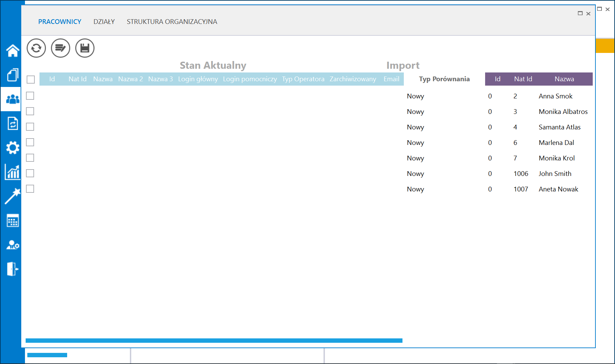Click the Nazwa 3 column header
The height and width of the screenshot is (364, 615).
click(x=161, y=79)
